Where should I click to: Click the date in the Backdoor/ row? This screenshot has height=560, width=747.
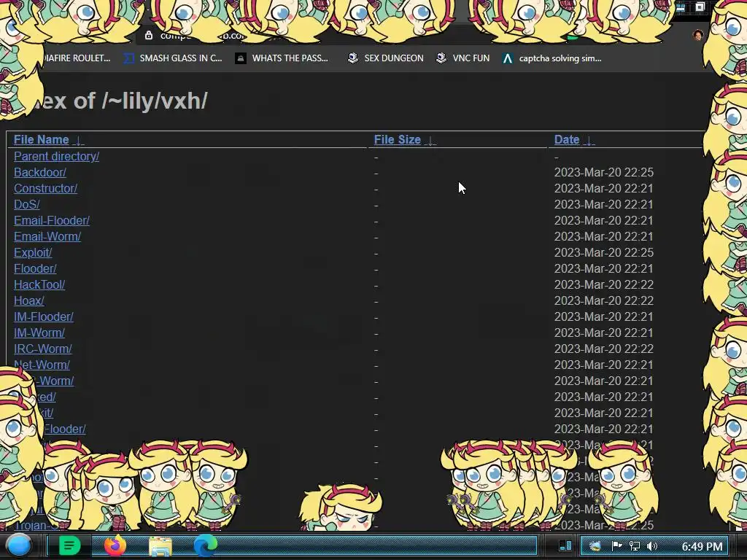point(603,172)
